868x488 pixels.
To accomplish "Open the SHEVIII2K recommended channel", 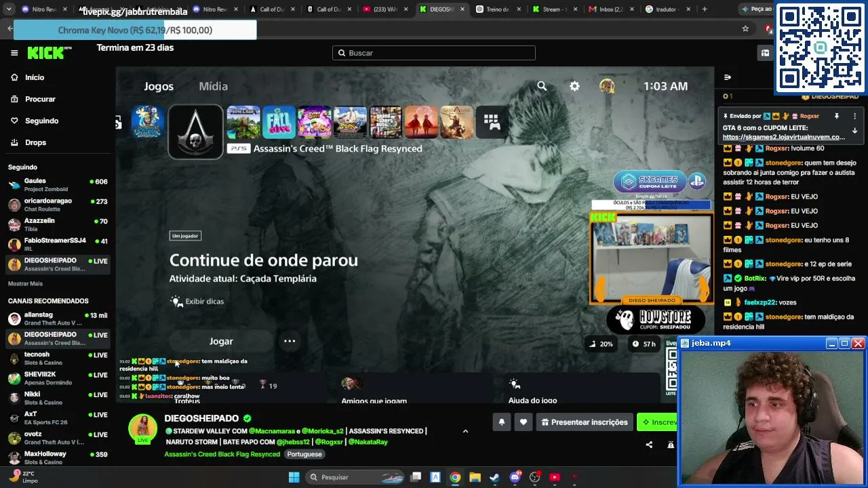I will coord(58,378).
